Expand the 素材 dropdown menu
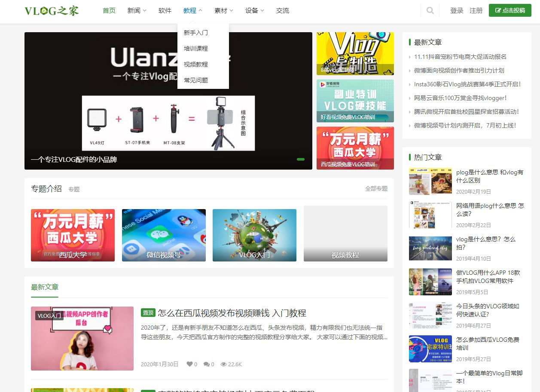This screenshot has height=392, width=540. tap(224, 11)
